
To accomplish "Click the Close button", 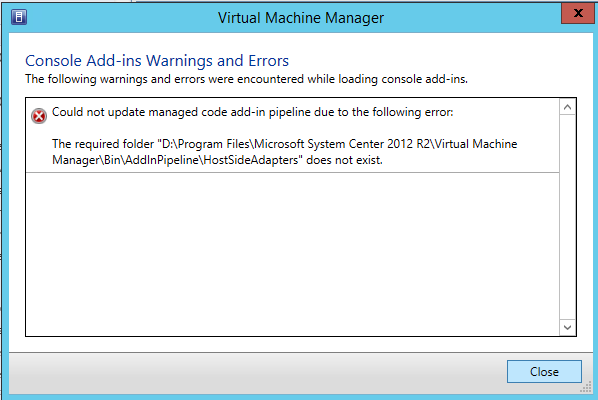I will coord(544,371).
